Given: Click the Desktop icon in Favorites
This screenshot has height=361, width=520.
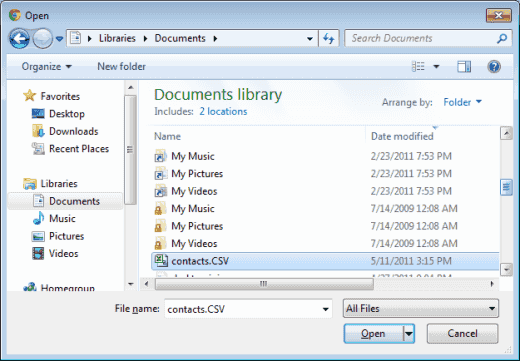Looking at the screenshot, I should (38, 114).
